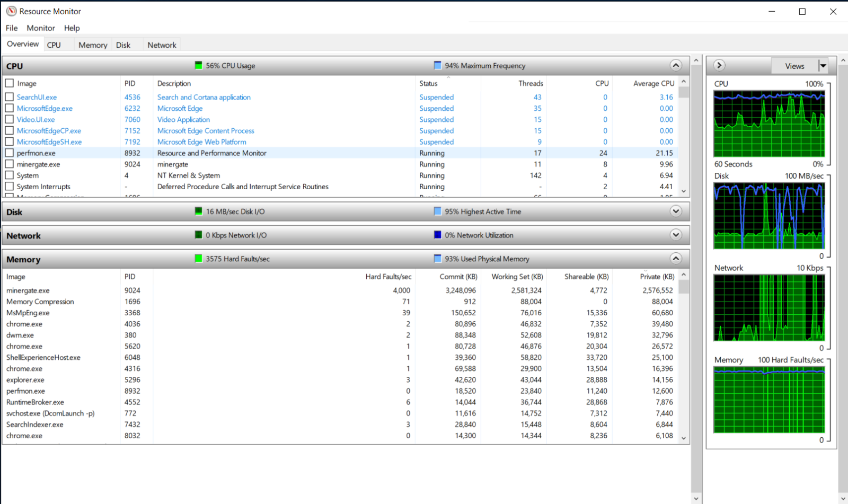This screenshot has height=504, width=848.
Task: Click the green CPU Usage indicator icon
Action: click(199, 65)
